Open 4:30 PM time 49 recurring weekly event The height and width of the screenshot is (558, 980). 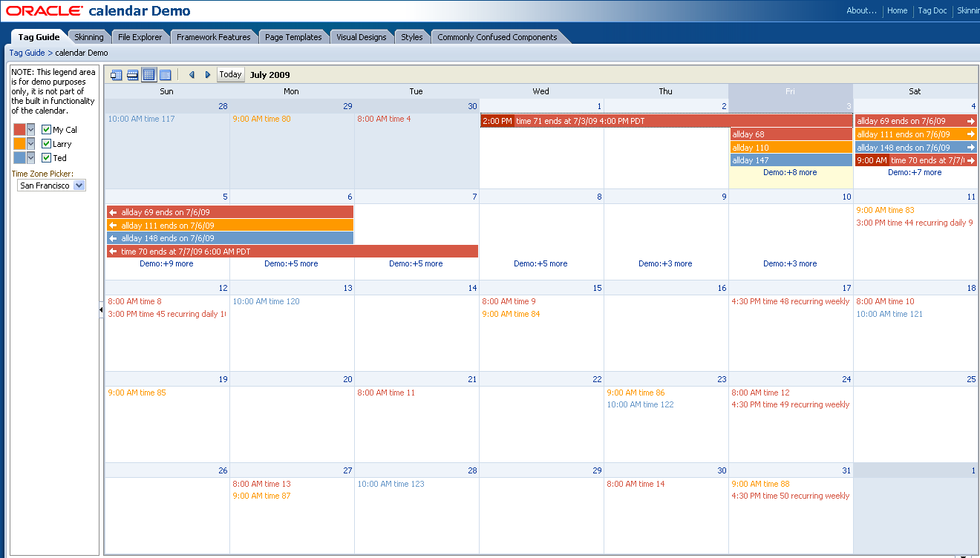point(791,404)
